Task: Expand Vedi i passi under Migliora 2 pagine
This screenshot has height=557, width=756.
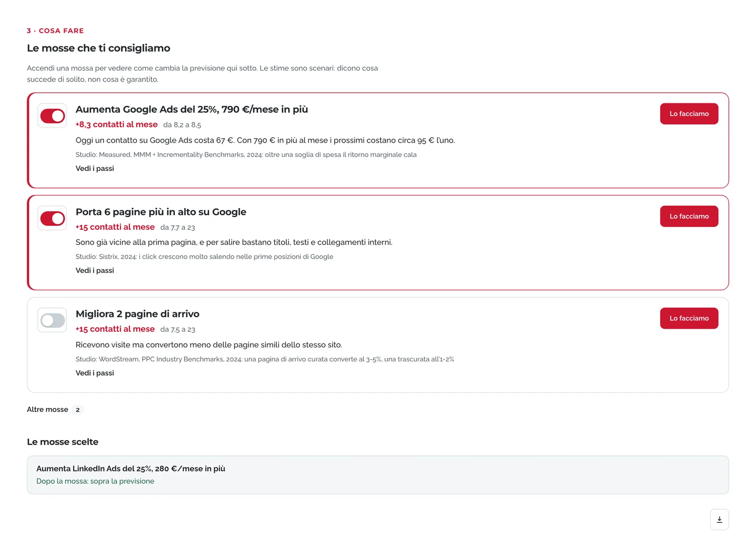Action: (95, 373)
